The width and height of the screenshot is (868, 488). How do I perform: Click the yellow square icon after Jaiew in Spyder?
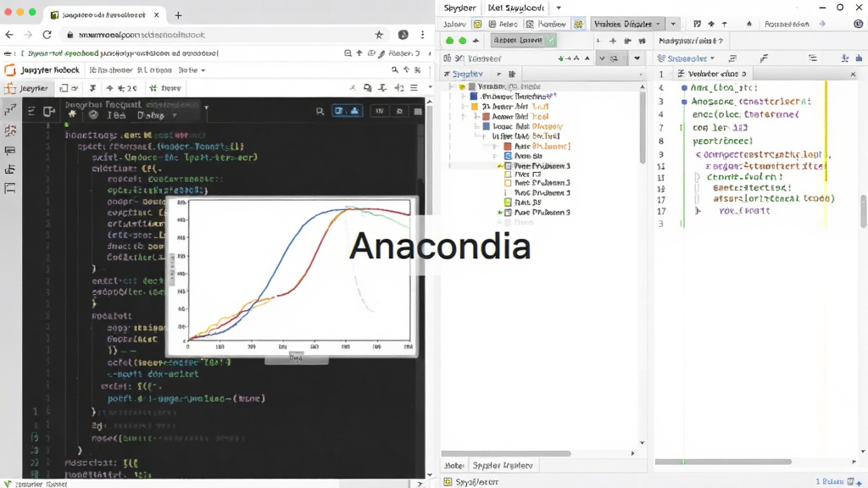[477, 25]
